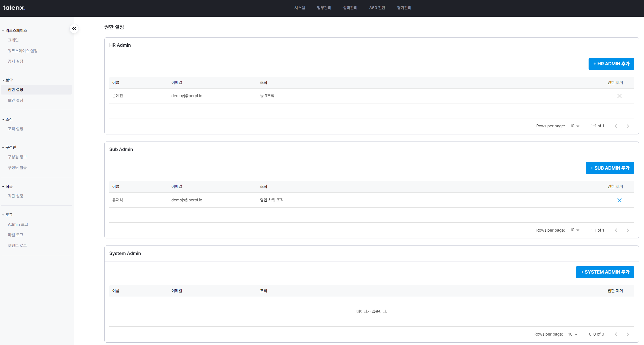
Task: Go to previous page in System Admin table
Action: 616,334
